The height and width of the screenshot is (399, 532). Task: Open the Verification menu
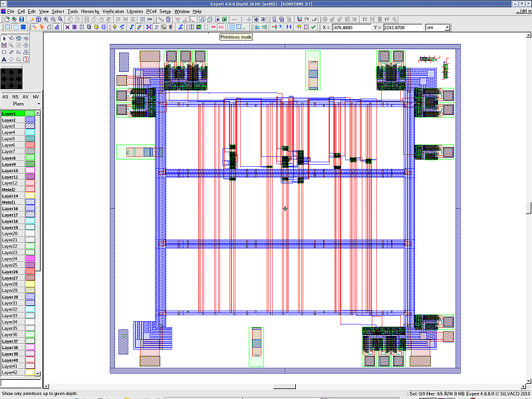[x=113, y=11]
